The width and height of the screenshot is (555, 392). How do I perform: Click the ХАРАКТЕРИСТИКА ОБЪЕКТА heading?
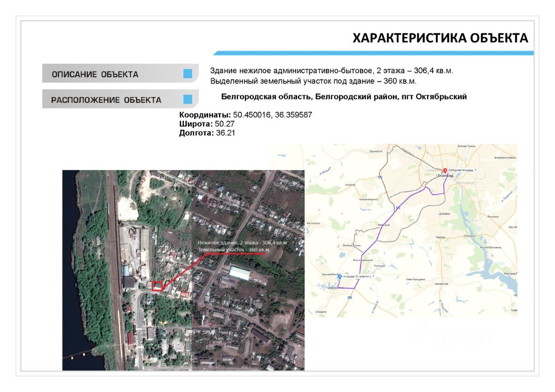click(441, 38)
